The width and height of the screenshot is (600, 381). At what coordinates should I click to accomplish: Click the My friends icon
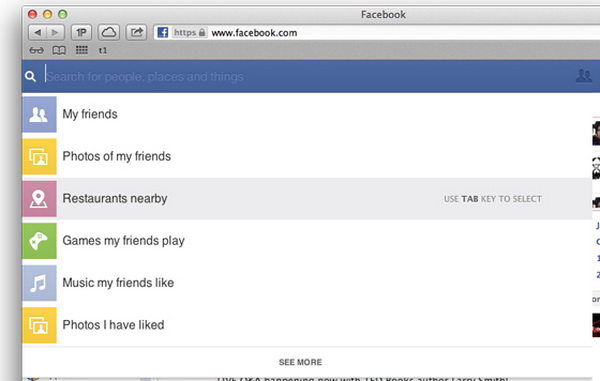(39, 114)
